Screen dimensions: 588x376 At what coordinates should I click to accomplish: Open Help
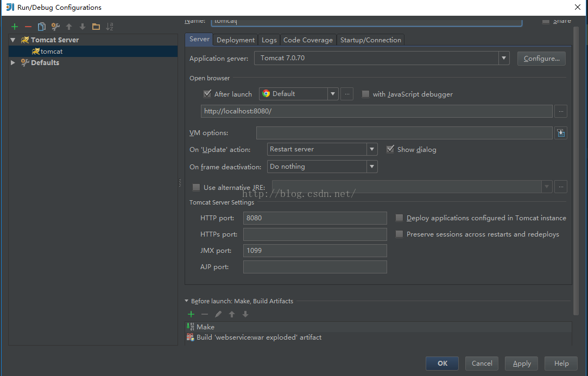click(561, 364)
